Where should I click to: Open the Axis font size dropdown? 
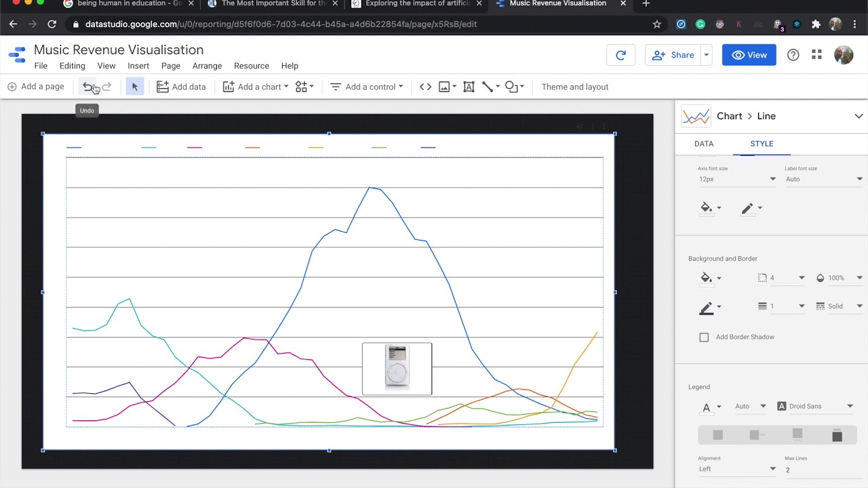pyautogui.click(x=737, y=179)
